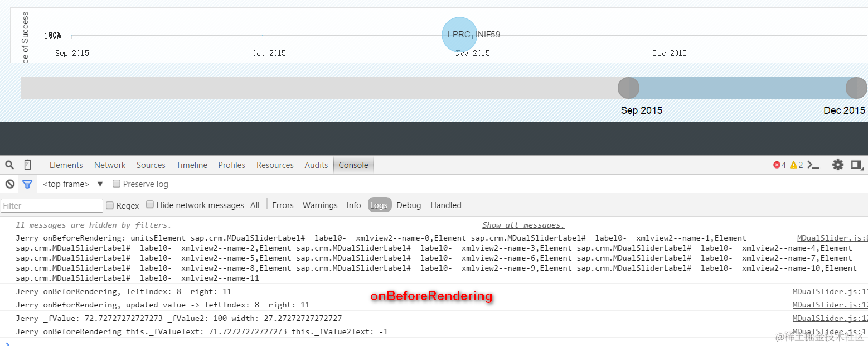Open the Resources tab
Screen dimensions: 868x346
(275, 165)
